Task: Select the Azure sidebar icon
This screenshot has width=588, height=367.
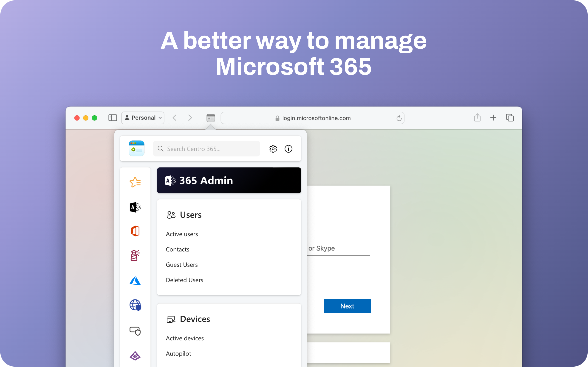Action: pyautogui.click(x=135, y=281)
